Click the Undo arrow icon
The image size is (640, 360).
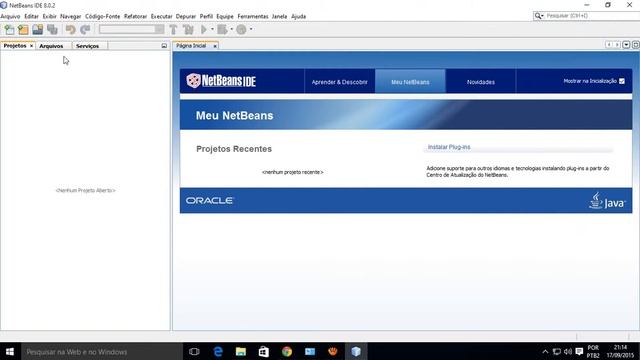[x=70, y=29]
